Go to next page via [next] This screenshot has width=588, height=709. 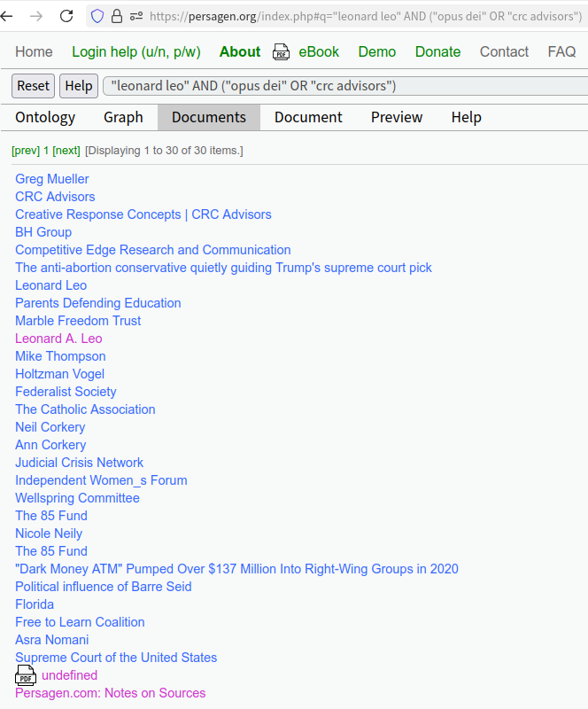click(66, 151)
